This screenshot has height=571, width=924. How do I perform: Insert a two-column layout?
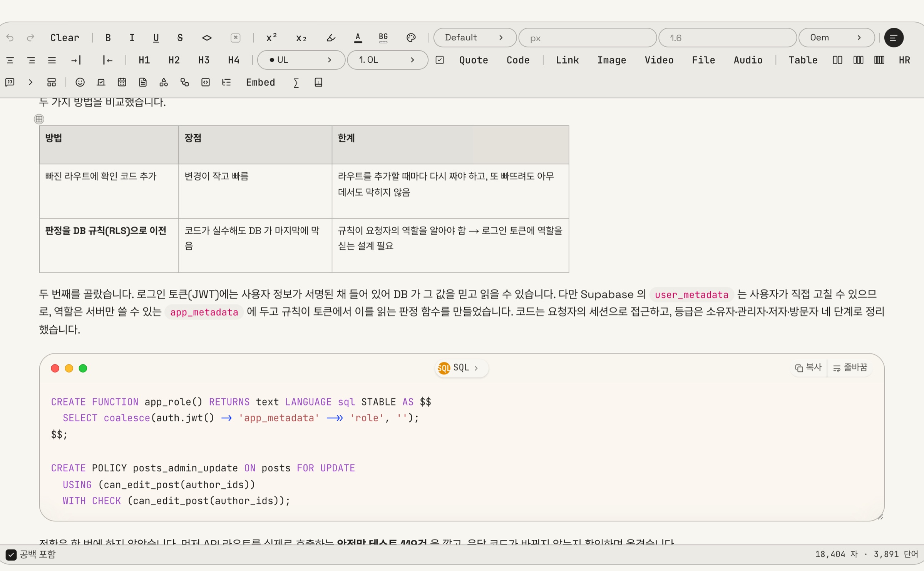(837, 60)
